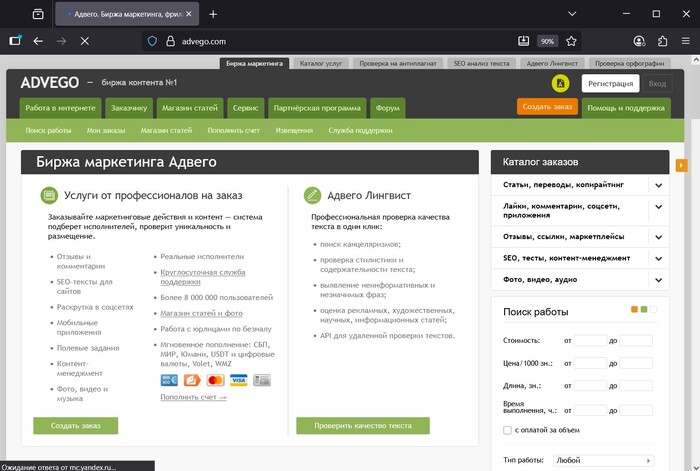This screenshot has width=700, height=471.
Task: Open the Каталог услуг top tab
Action: click(321, 63)
